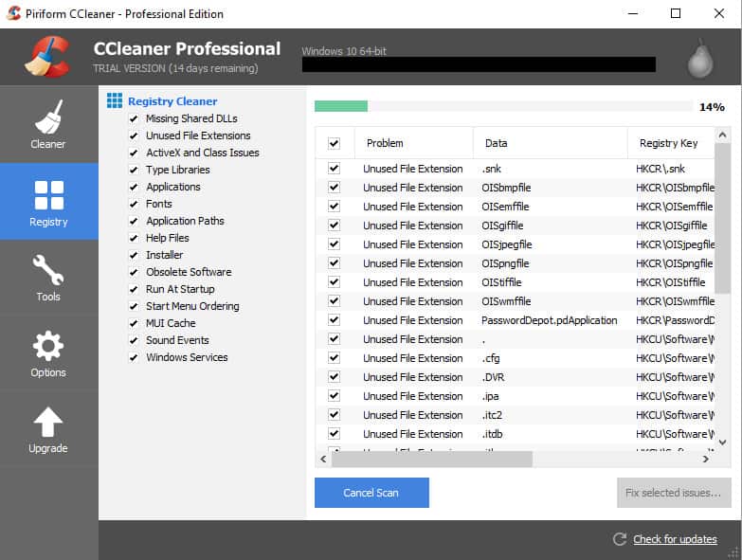Open the Tools wrench icon
This screenshot has width=742, height=560.
point(47,270)
